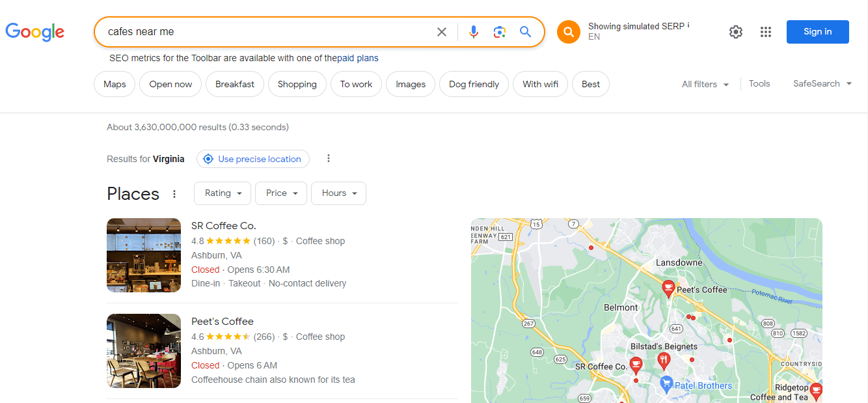Switch to the Images tab

tap(411, 84)
